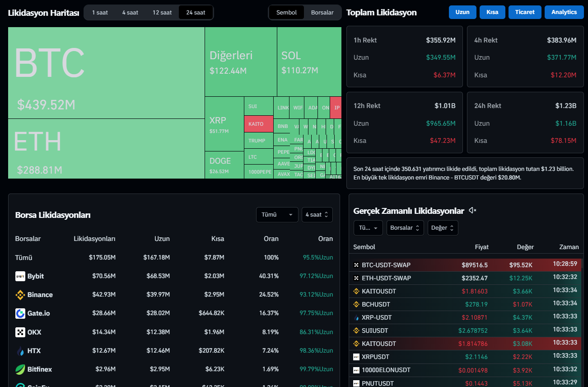Click the OKX icon beside BTC-USDT-SWAP
The height and width of the screenshot is (387, 588).
pyautogui.click(x=356, y=265)
